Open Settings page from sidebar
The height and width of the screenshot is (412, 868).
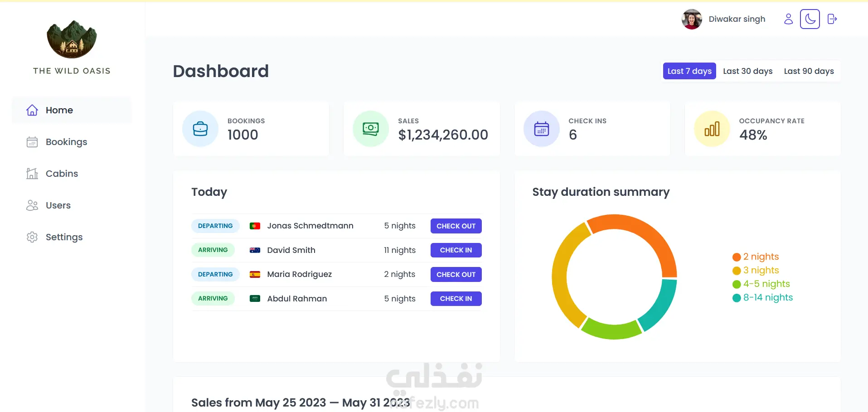pyautogui.click(x=72, y=237)
